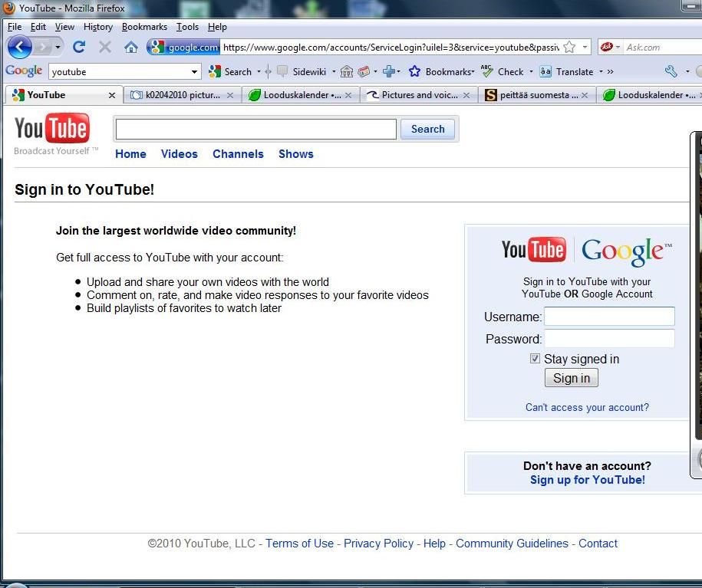Click the Contact link in footer
This screenshot has height=588, width=702.
coord(598,544)
